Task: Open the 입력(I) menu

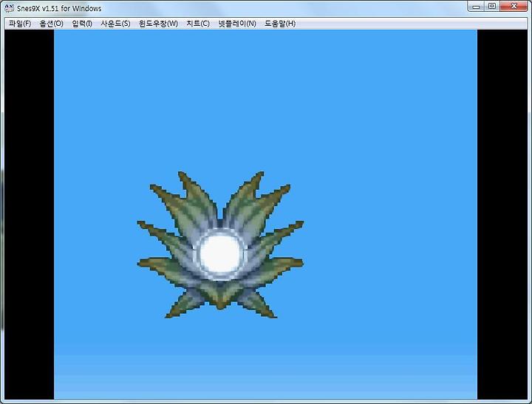Action: (x=82, y=24)
